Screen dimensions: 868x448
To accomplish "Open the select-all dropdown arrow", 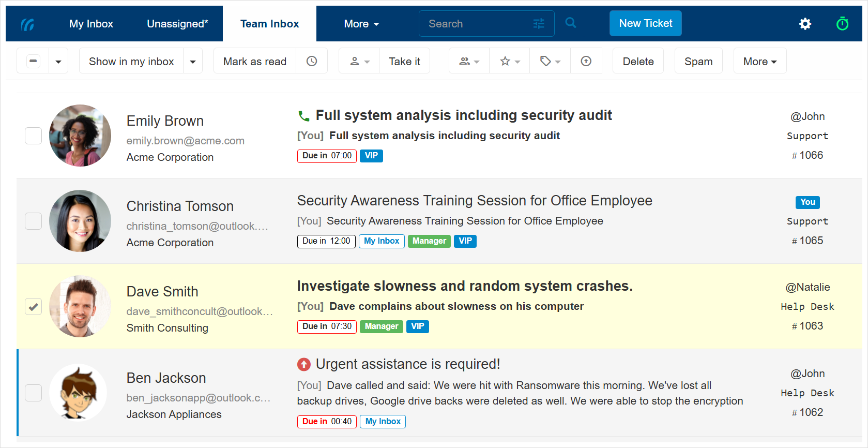I will pos(58,62).
